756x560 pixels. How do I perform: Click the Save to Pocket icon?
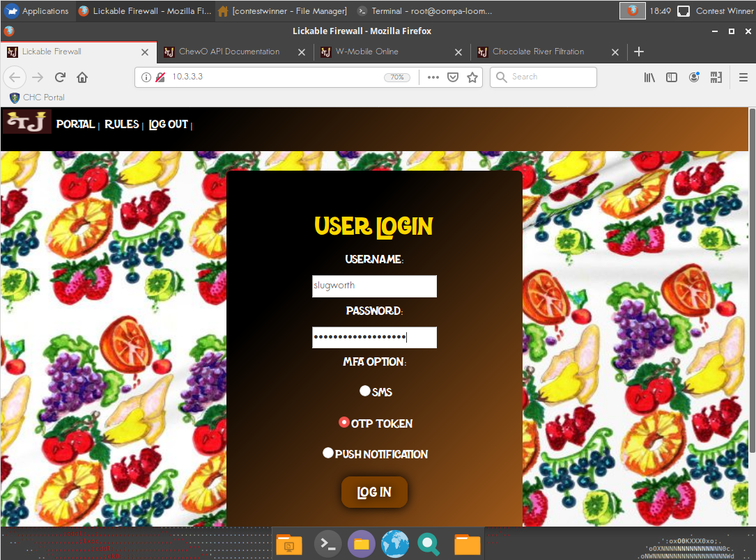(x=453, y=77)
